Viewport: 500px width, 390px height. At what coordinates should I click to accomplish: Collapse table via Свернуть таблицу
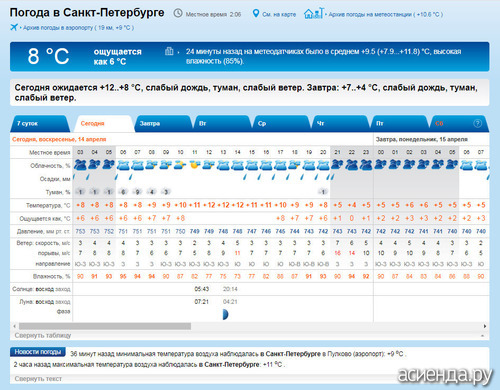pyautogui.click(x=43, y=335)
